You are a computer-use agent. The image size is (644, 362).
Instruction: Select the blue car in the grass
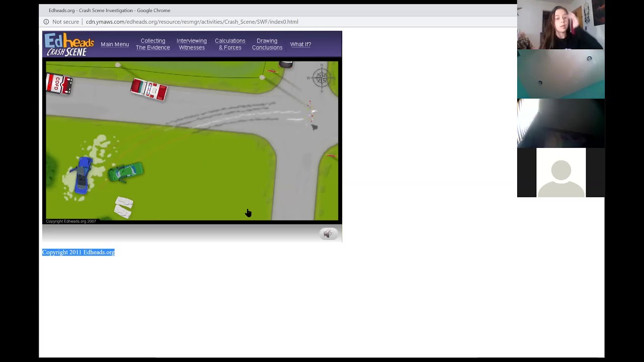83,175
